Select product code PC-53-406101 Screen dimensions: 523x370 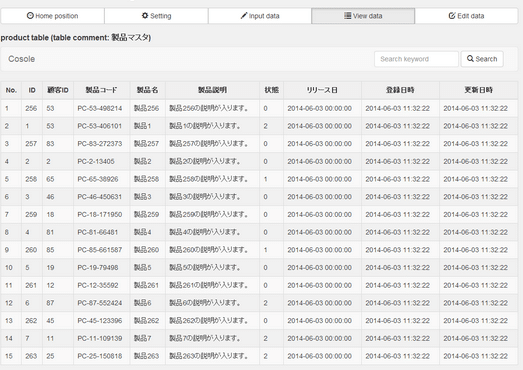coord(100,126)
